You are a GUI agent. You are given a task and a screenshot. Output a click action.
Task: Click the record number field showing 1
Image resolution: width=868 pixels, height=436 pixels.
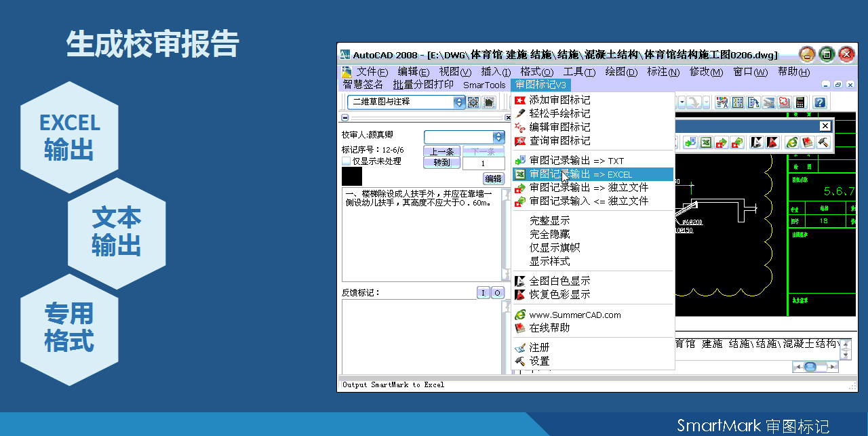[484, 163]
